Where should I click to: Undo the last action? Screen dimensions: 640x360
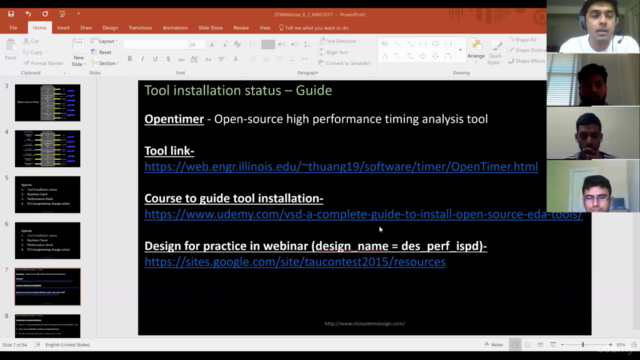point(28,14)
